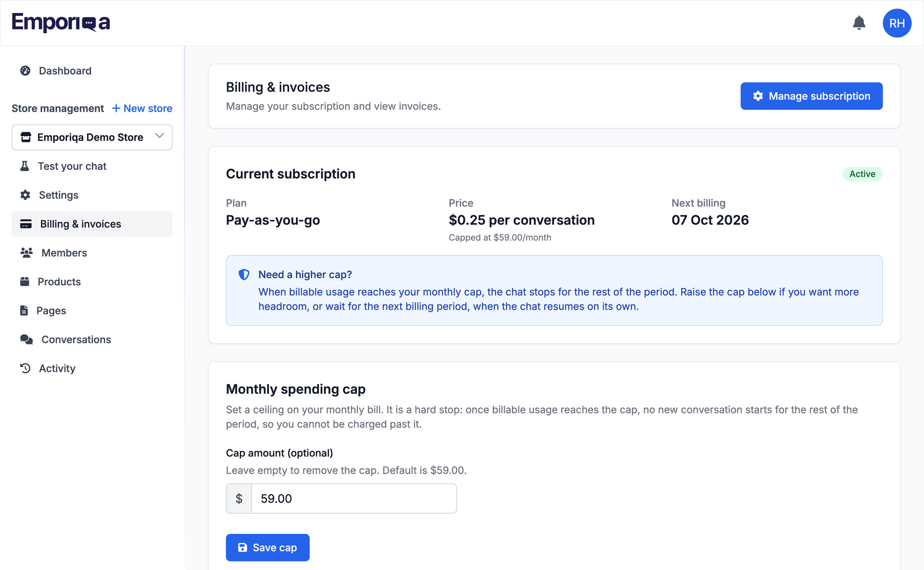Click the Conversations chat bubbles icon

(26, 339)
